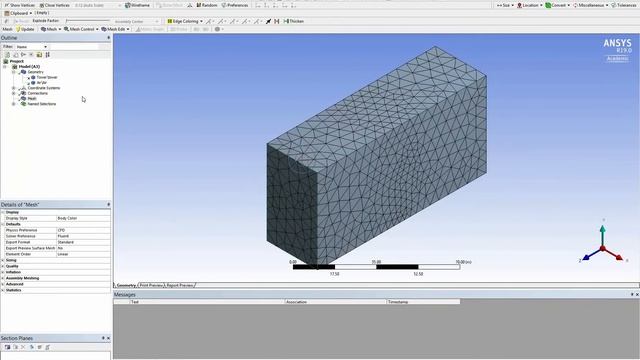Expand the Coordinate Systems node
The height and width of the screenshot is (360, 640).
tap(13, 88)
